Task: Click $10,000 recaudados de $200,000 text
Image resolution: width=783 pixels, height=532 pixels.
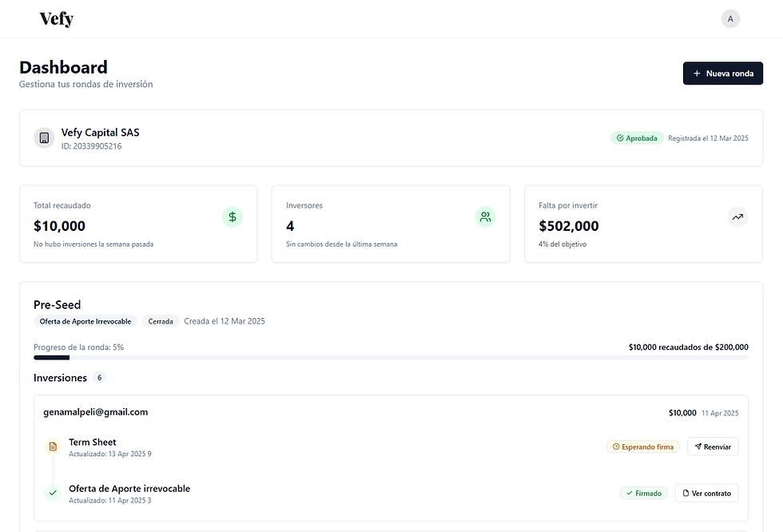Action: [x=688, y=347]
